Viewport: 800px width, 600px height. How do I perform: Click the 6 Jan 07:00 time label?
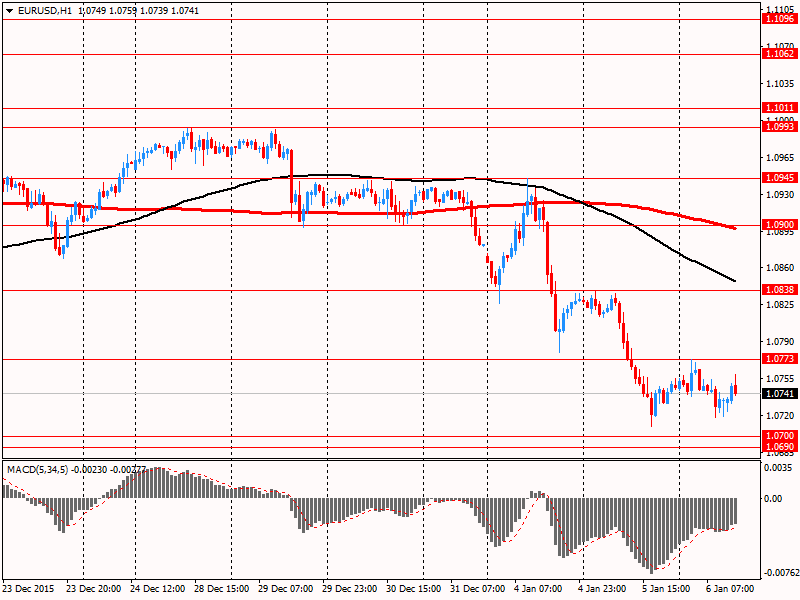coord(730,588)
